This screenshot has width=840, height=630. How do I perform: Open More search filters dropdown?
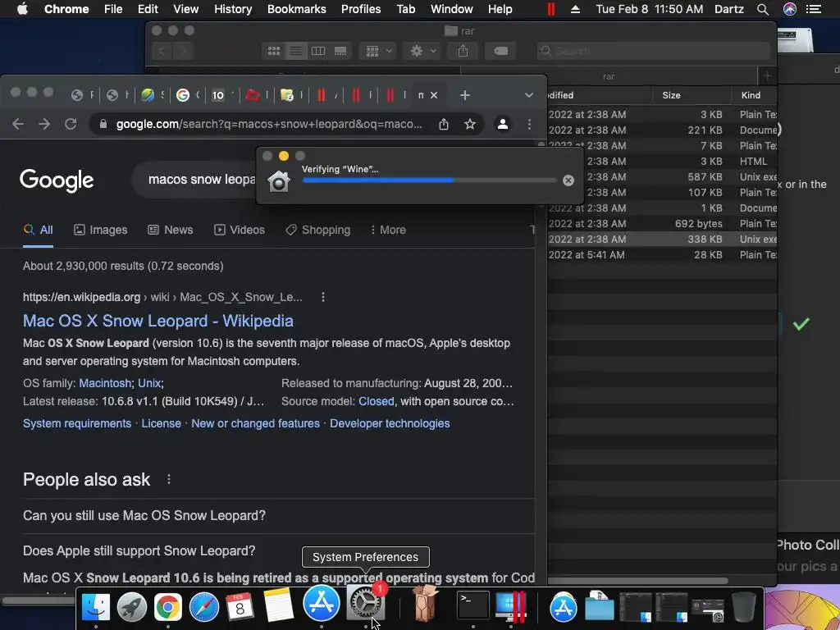click(x=388, y=230)
